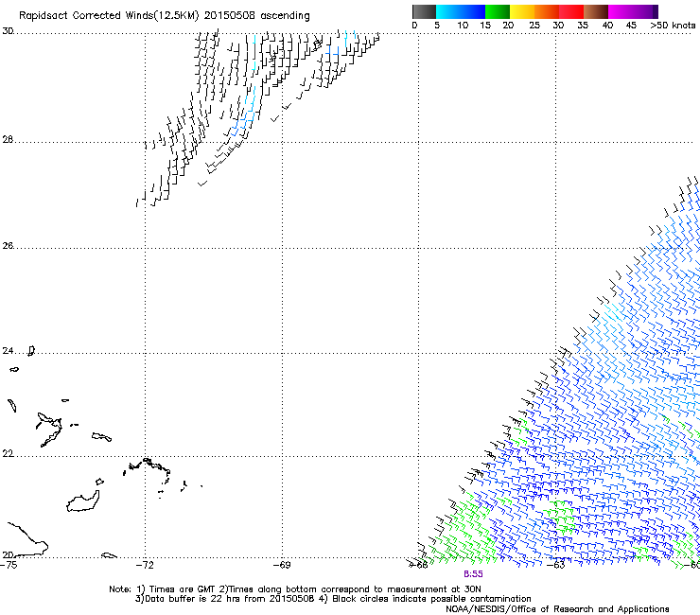Click the cyan-blue 5-15 knots color band
This screenshot has height=615, width=700.
click(x=461, y=11)
